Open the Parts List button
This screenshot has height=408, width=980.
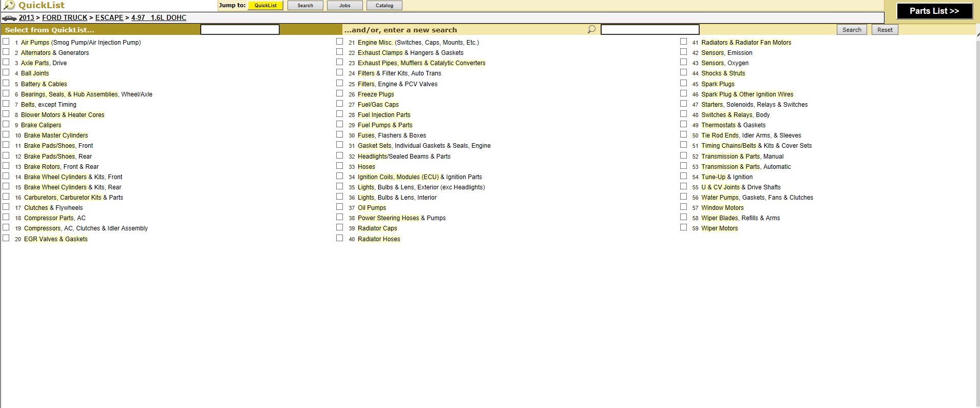pyautogui.click(x=934, y=11)
